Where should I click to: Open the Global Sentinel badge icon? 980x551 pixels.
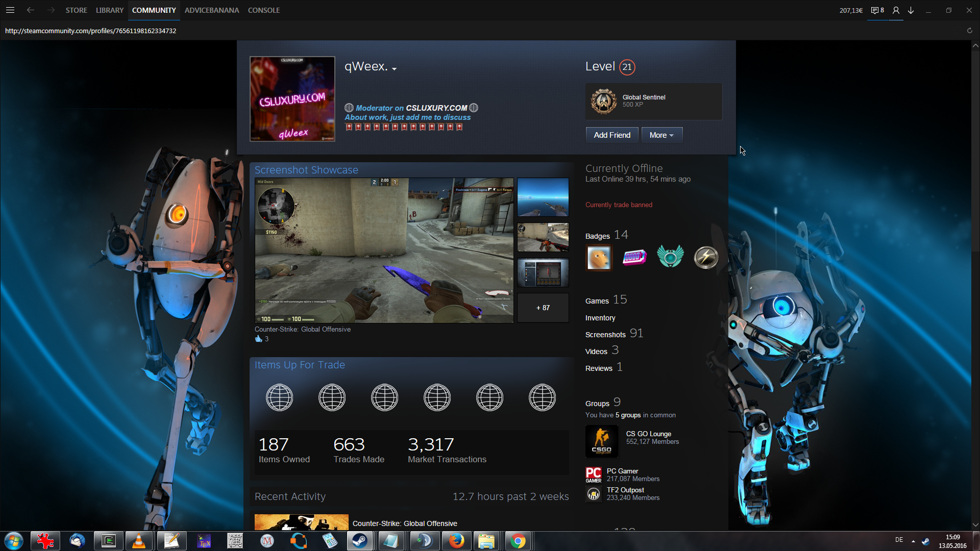click(603, 101)
